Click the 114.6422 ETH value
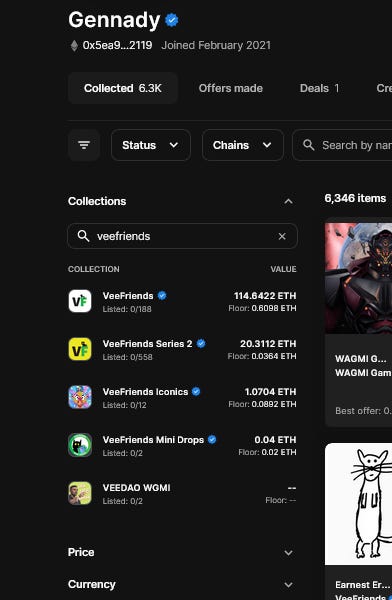Image resolution: width=392 pixels, height=600 pixels. (265, 296)
